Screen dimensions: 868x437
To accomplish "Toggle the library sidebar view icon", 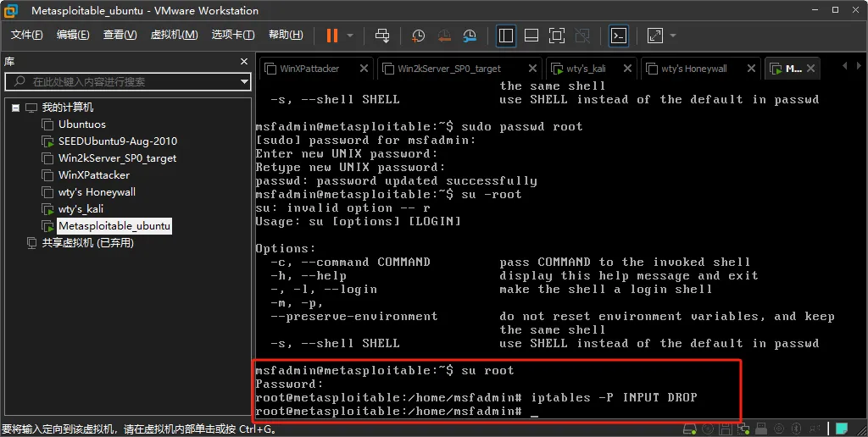I will (506, 36).
